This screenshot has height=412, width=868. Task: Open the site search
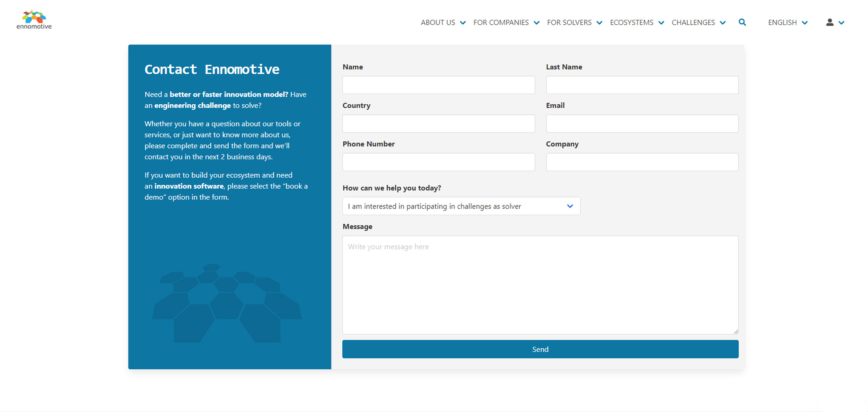(742, 22)
